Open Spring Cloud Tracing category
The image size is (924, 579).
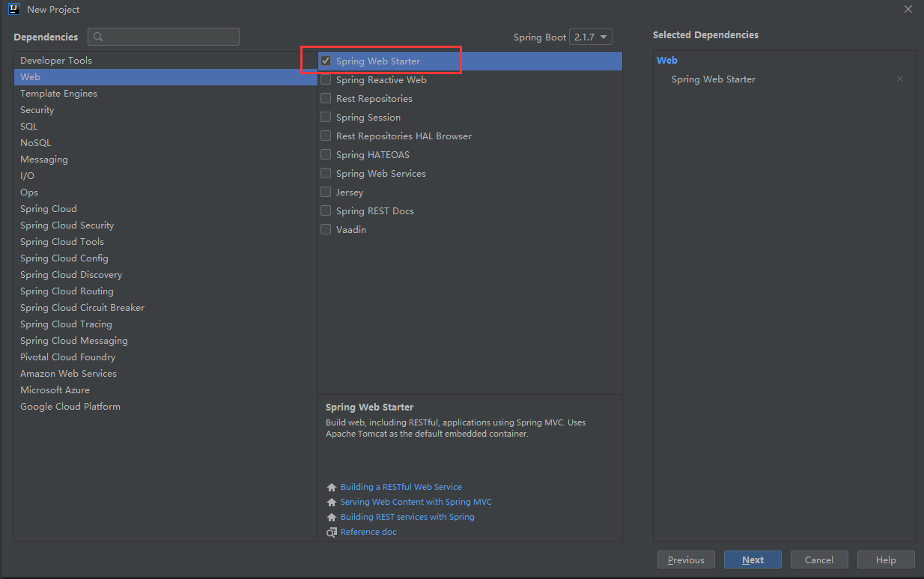(x=165, y=324)
